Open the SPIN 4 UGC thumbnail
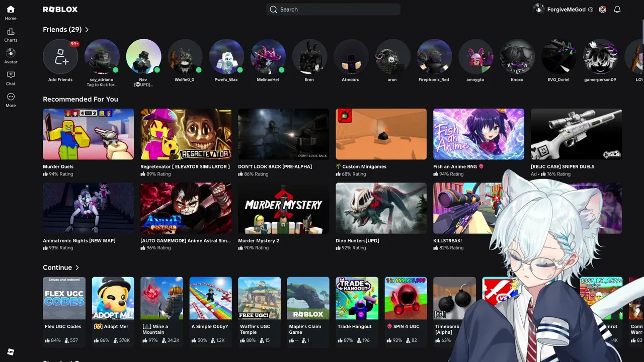Viewport: 644px width, 362px height. [406, 298]
